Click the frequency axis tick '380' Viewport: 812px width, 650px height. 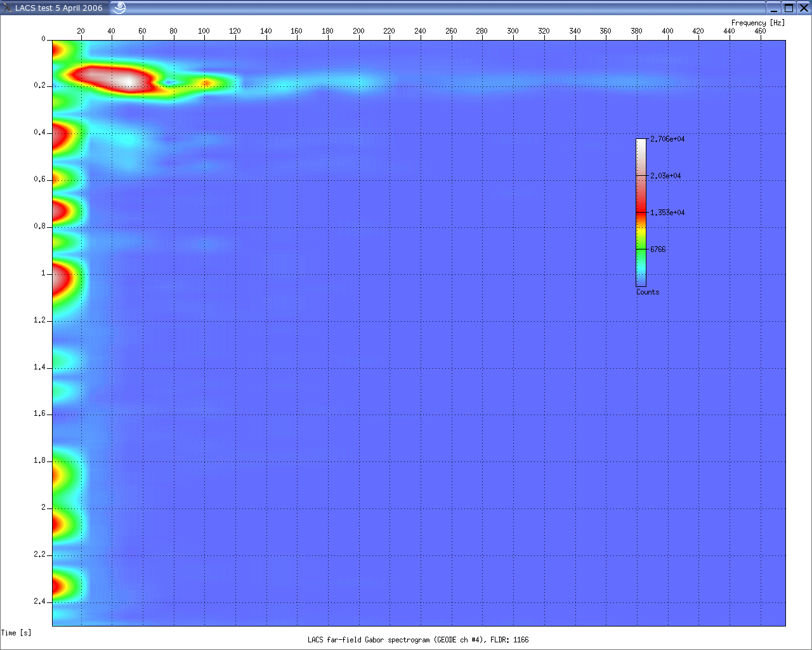pos(636,31)
